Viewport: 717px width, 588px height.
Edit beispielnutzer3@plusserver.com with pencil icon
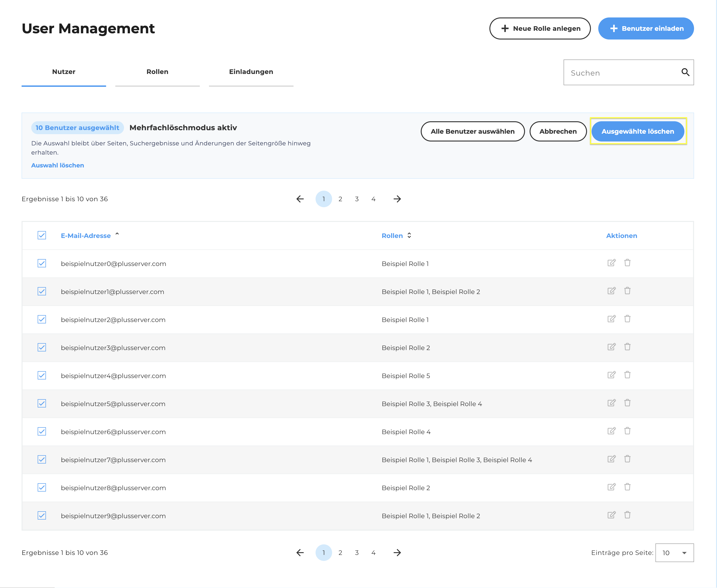click(x=611, y=347)
